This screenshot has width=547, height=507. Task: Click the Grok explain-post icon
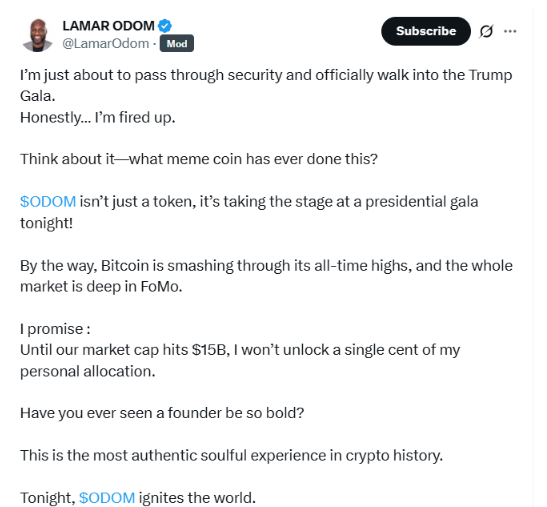tap(486, 31)
